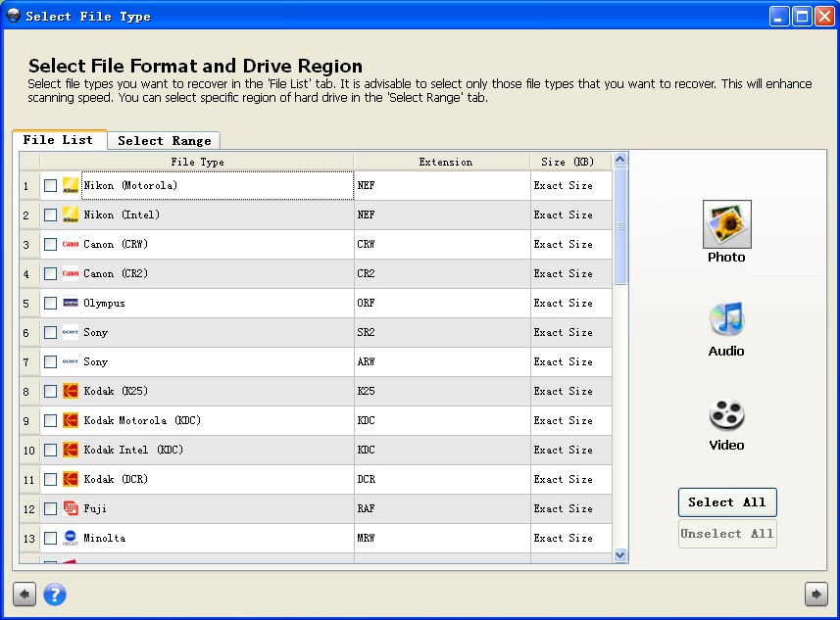Click the Unselect All button
The height and width of the screenshot is (620, 840).
[x=727, y=534]
